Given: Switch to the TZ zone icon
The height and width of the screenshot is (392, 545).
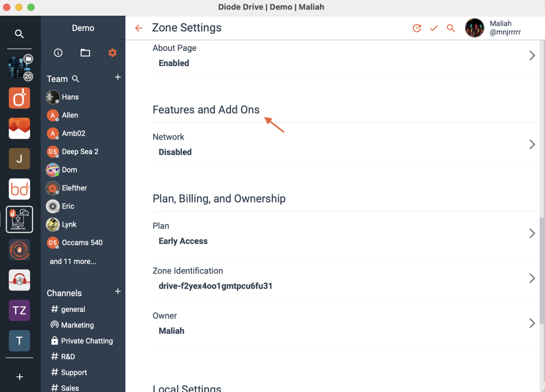Looking at the screenshot, I should coord(20,310).
